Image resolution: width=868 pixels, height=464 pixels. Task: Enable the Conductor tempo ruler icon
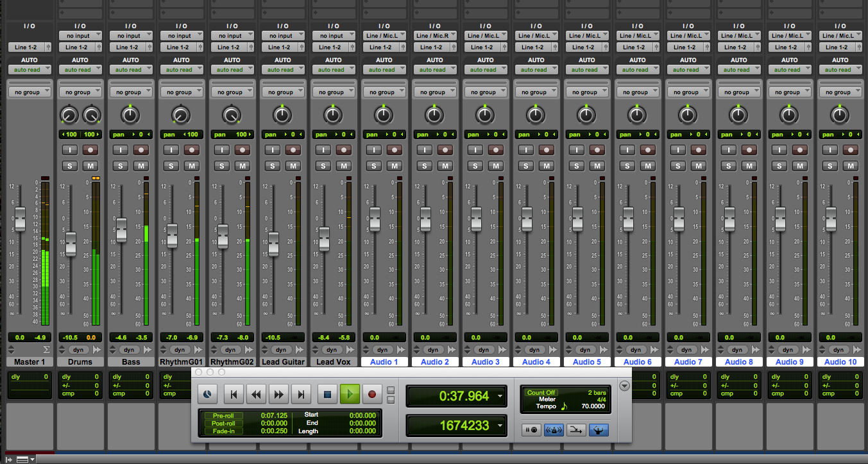599,430
